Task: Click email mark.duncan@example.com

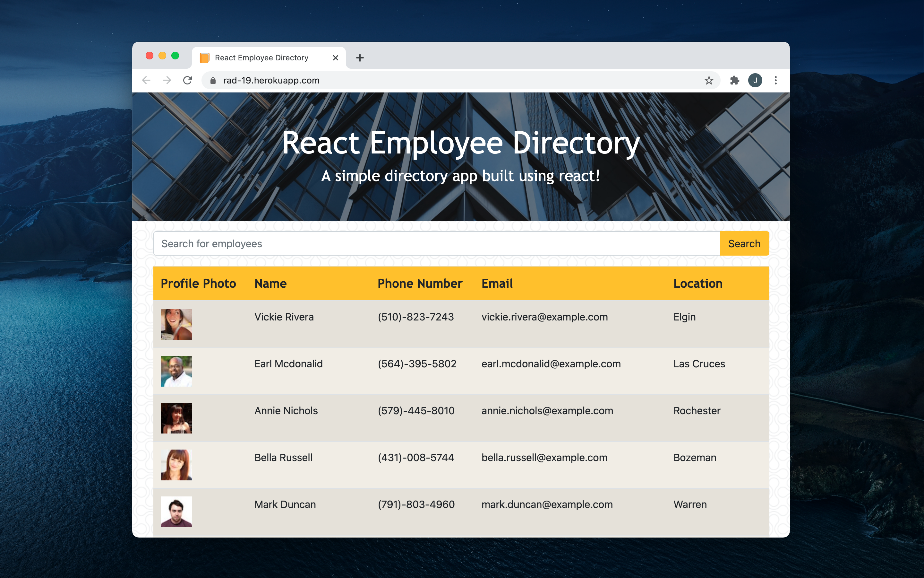Action: [547, 504]
